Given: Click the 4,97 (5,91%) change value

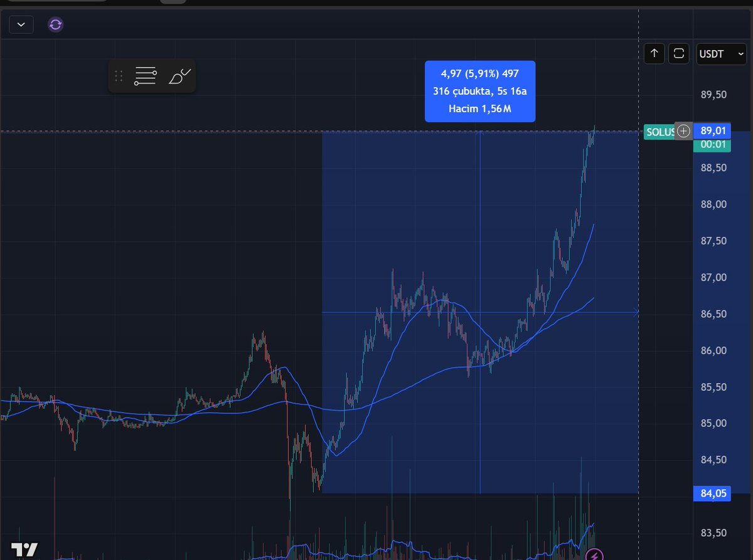Looking at the screenshot, I should click(x=480, y=73).
